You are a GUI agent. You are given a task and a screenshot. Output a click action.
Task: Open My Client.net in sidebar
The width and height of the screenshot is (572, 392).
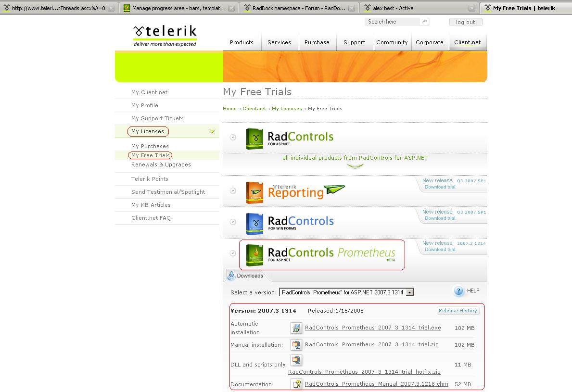coord(149,93)
